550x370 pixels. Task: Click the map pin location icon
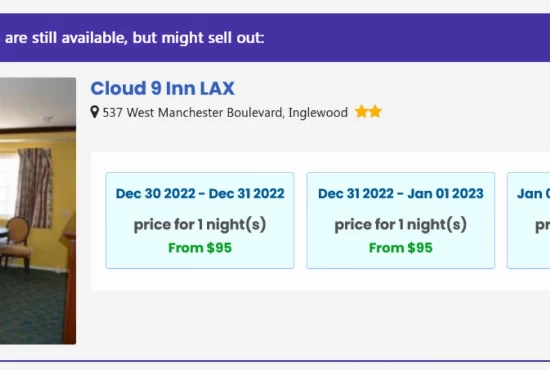pos(94,112)
